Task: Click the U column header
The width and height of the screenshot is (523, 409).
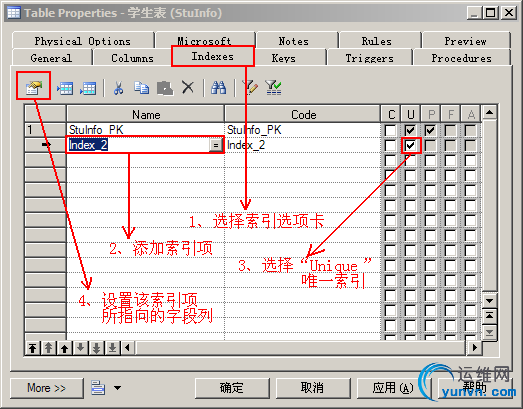Action: coord(411,114)
